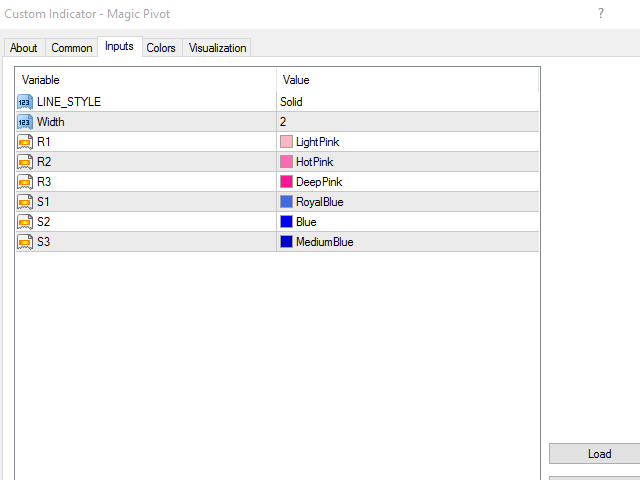Screen dimensions: 640x480
Task: Click the S2 color parameter icon
Action: [x=25, y=222]
